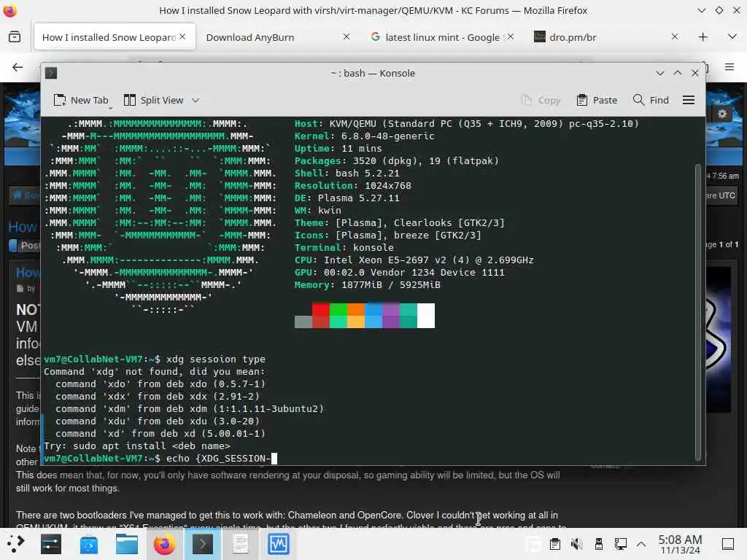Open the Firefox list all tabs dropdown
The height and width of the screenshot is (560, 747).
(732, 36)
